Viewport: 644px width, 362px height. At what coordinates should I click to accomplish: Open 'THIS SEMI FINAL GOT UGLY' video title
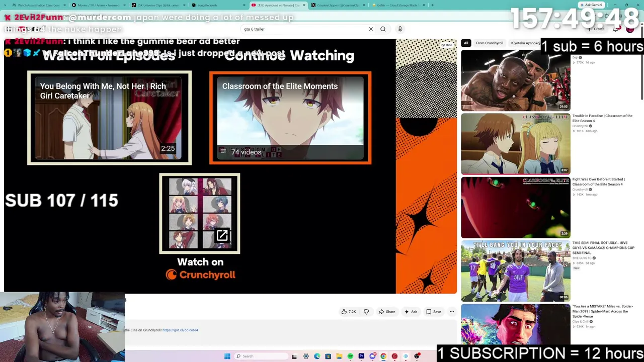click(x=603, y=248)
